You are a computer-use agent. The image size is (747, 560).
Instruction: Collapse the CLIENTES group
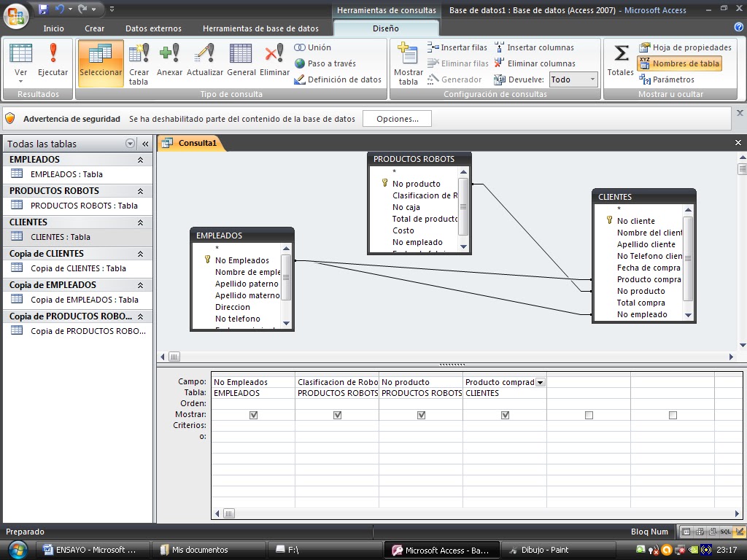[141, 223]
